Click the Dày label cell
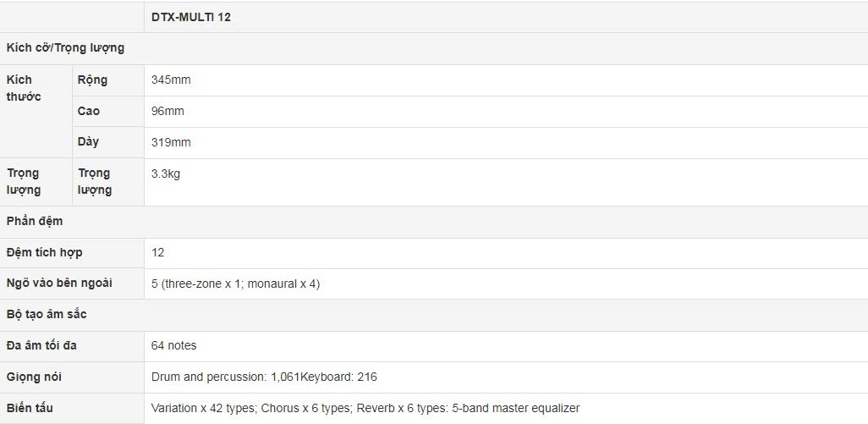 [88, 142]
